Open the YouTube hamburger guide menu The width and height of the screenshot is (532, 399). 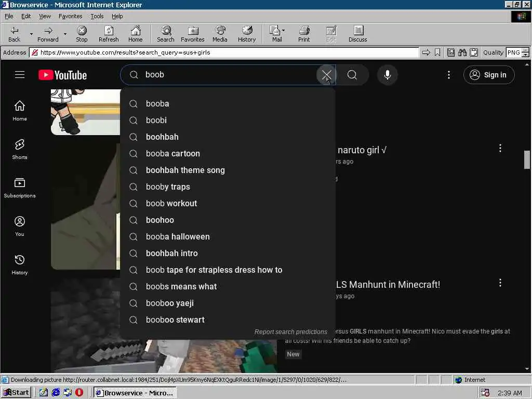click(20, 75)
